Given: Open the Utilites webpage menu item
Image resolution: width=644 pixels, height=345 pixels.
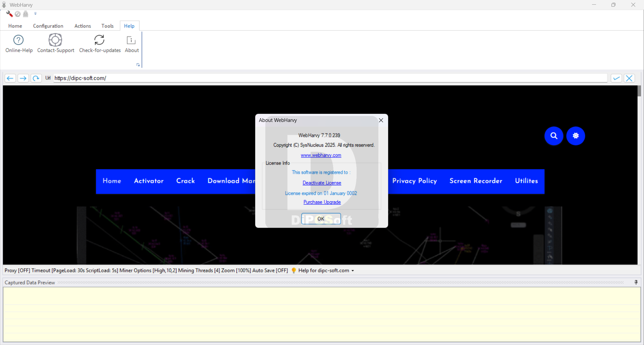Looking at the screenshot, I should coord(526,181).
